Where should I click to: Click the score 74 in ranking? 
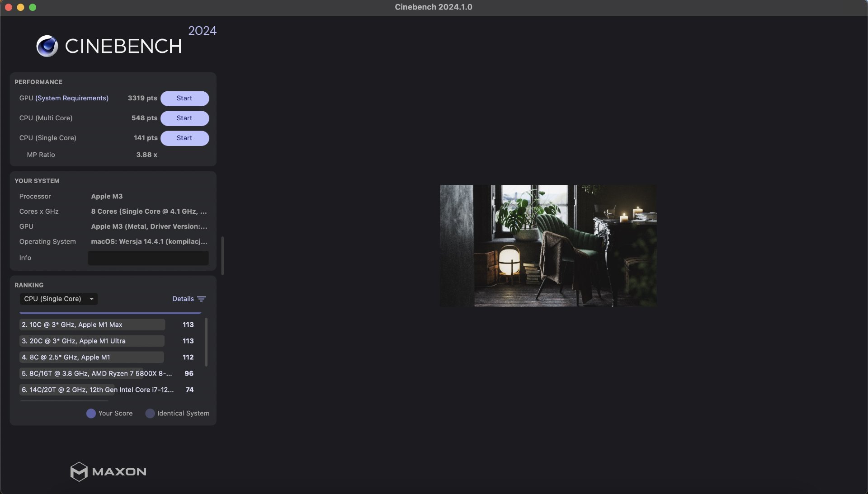tap(189, 390)
